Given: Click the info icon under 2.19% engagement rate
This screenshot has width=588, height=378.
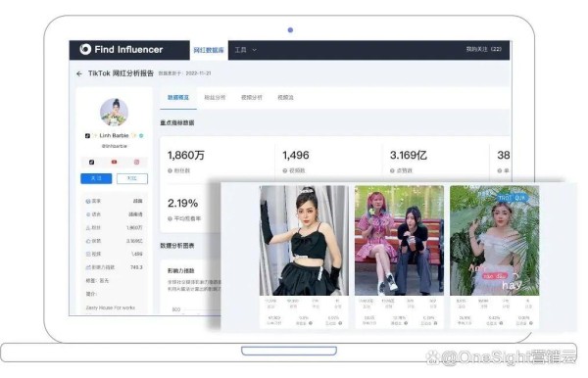Looking at the screenshot, I should tap(170, 218).
